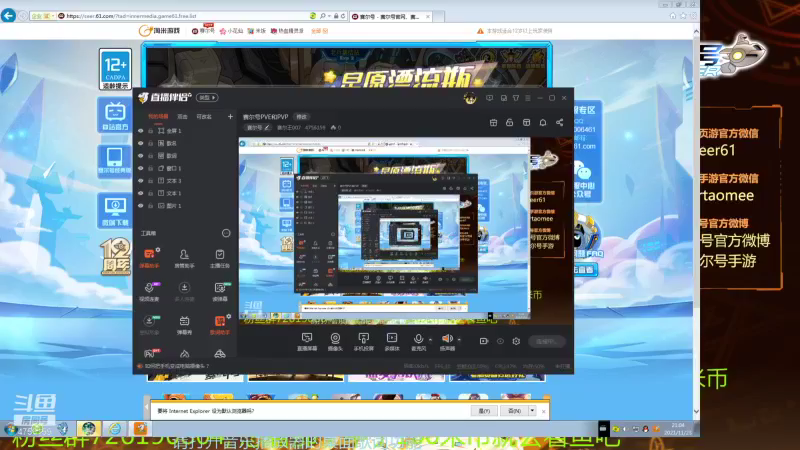Viewport: 800px width, 450px height.
Task: Click the 修改 button next to stream title
Action: pyautogui.click(x=302, y=117)
